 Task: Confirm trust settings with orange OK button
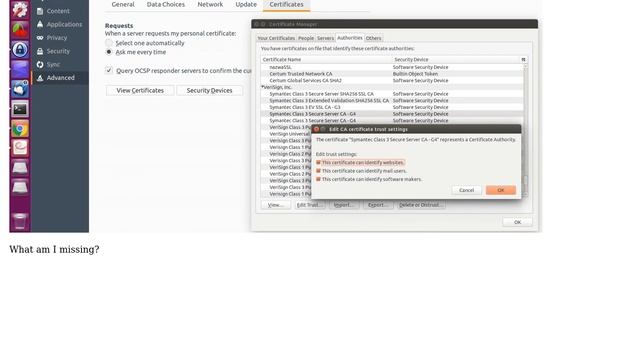(501, 190)
